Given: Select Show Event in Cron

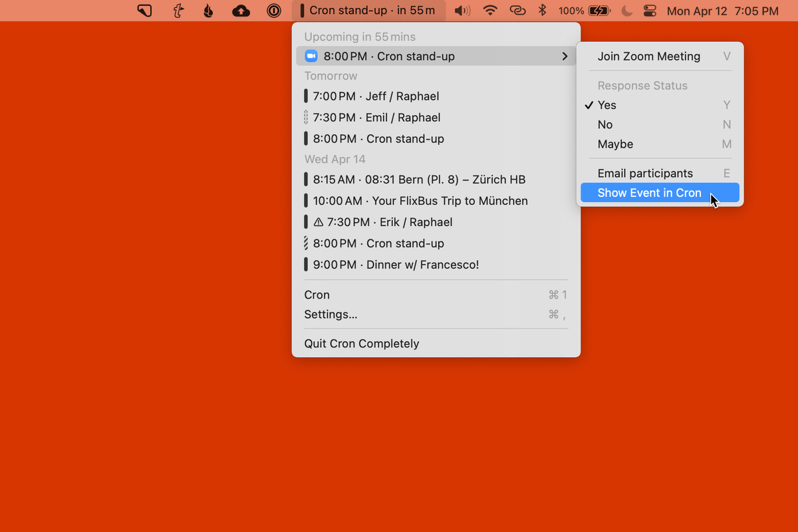Looking at the screenshot, I should (660, 193).
